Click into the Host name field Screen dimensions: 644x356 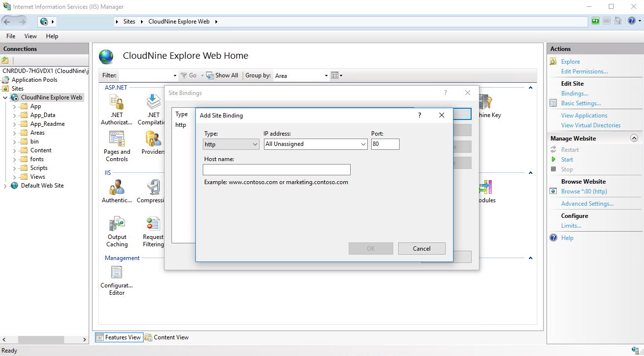click(277, 169)
